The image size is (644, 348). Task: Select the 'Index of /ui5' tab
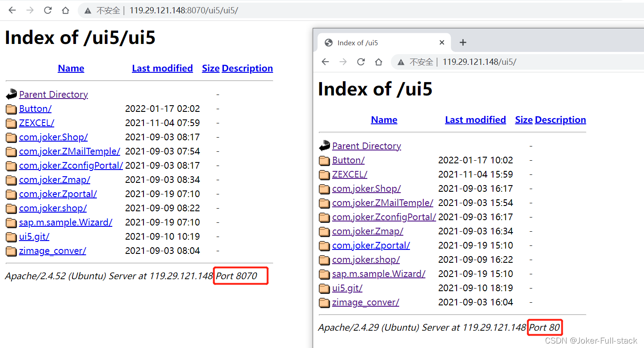(384, 43)
